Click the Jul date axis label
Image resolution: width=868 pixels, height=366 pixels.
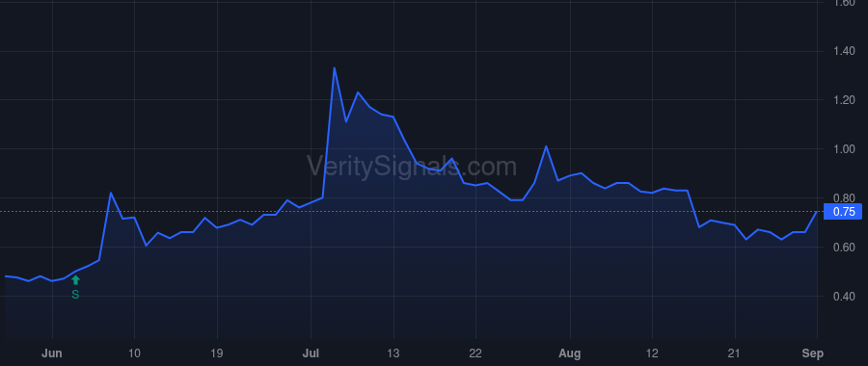(x=311, y=353)
